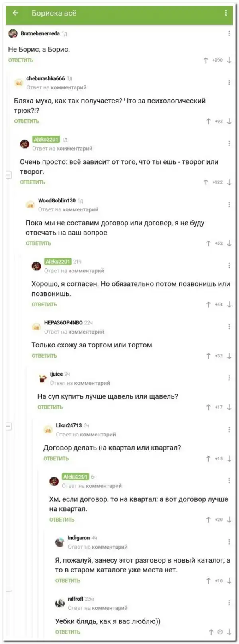
Task: Open ijuice's profile picture
Action: pyautogui.click(x=42, y=378)
